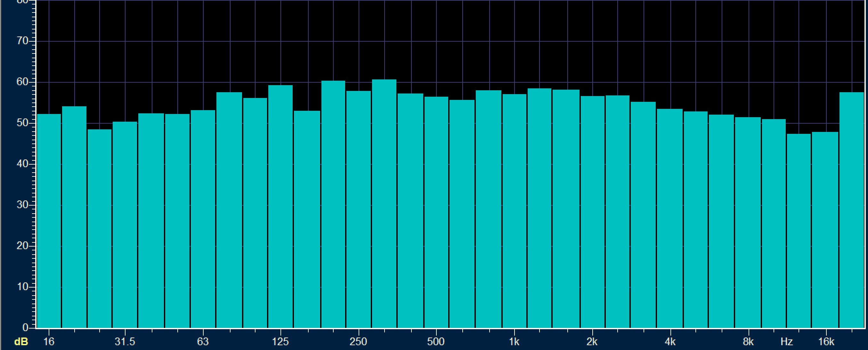The height and width of the screenshot is (350, 868).
Task: Click the Hz axis unit label
Action: pyautogui.click(x=786, y=342)
